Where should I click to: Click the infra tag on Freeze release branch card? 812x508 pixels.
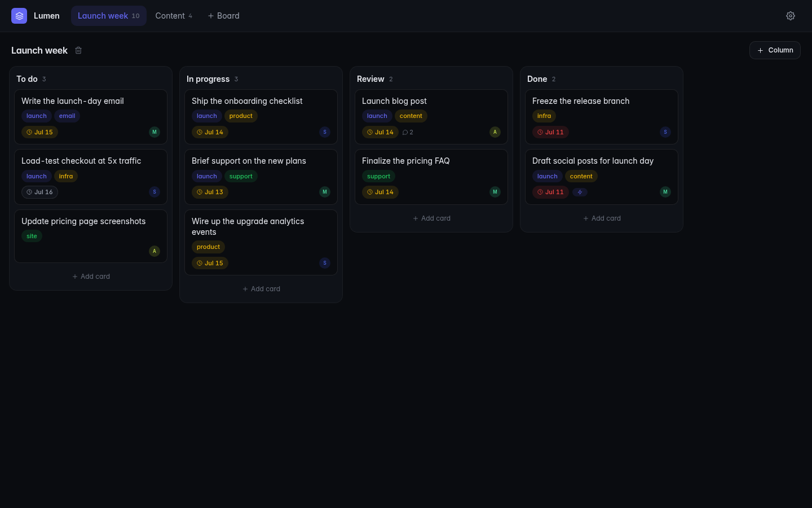(x=544, y=116)
